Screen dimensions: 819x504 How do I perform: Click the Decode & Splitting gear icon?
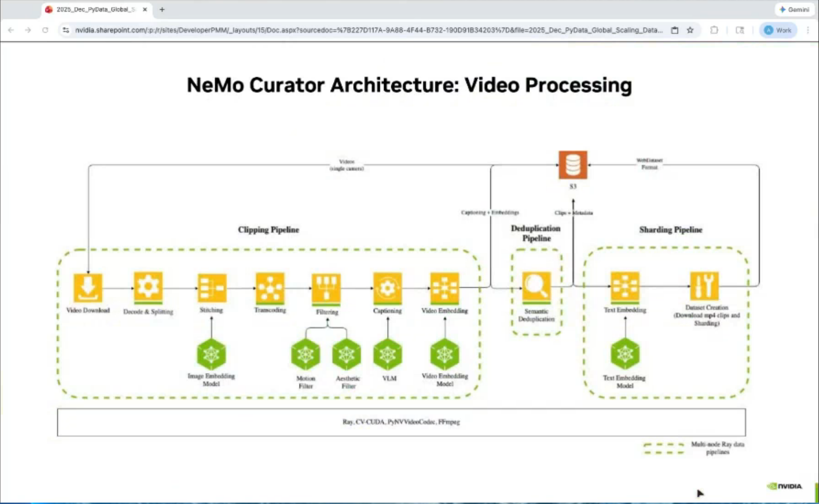click(x=148, y=286)
